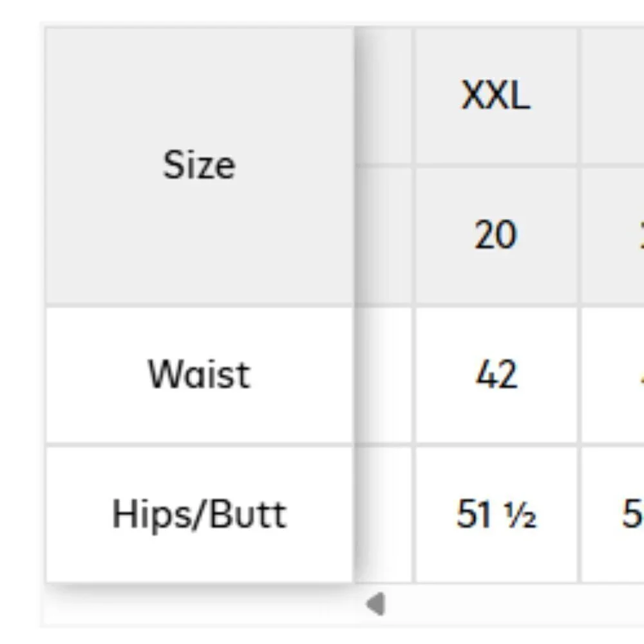This screenshot has width=644, height=644.
Task: Click the empty cell left of XXL
Action: tap(383, 96)
